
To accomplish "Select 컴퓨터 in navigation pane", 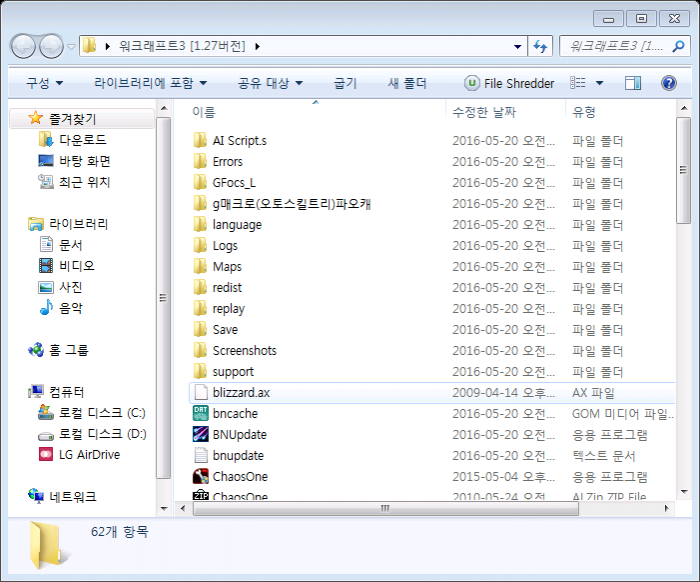I will coord(56,392).
